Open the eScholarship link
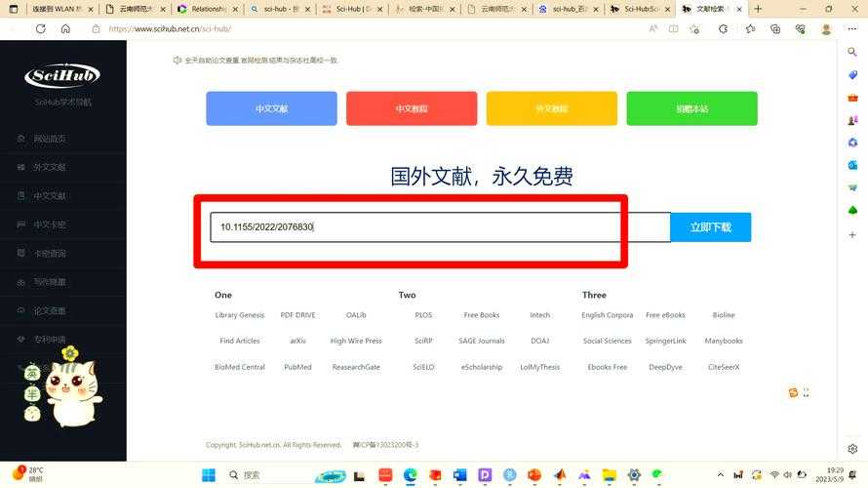 pos(482,367)
